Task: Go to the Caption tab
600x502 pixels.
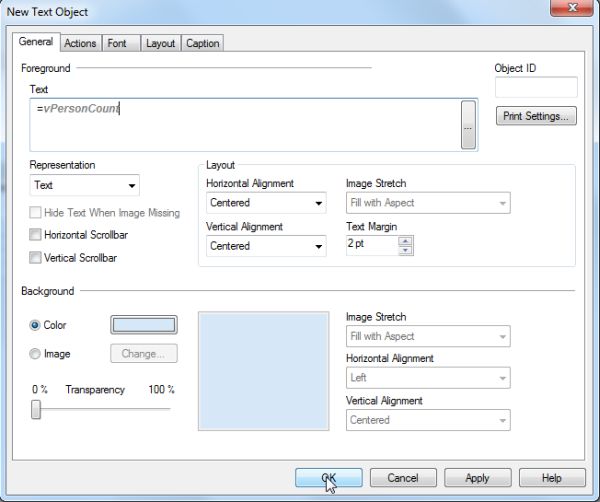Action: 202,43
